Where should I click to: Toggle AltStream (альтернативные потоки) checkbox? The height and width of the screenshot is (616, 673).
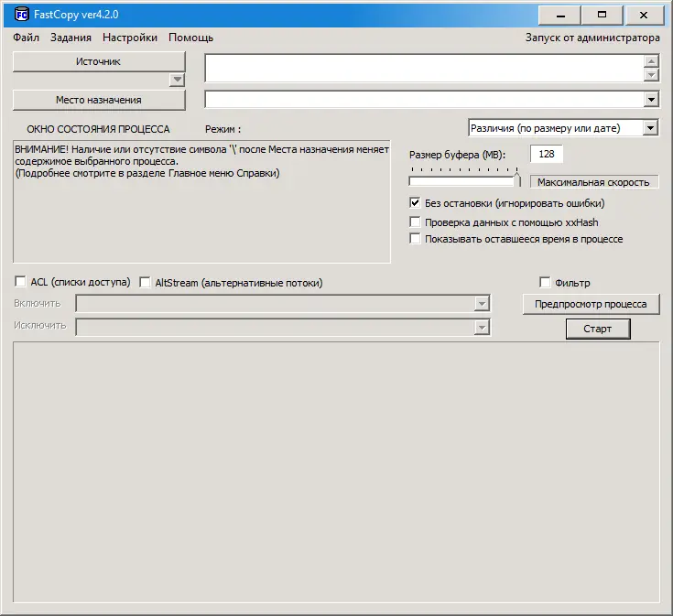point(145,283)
